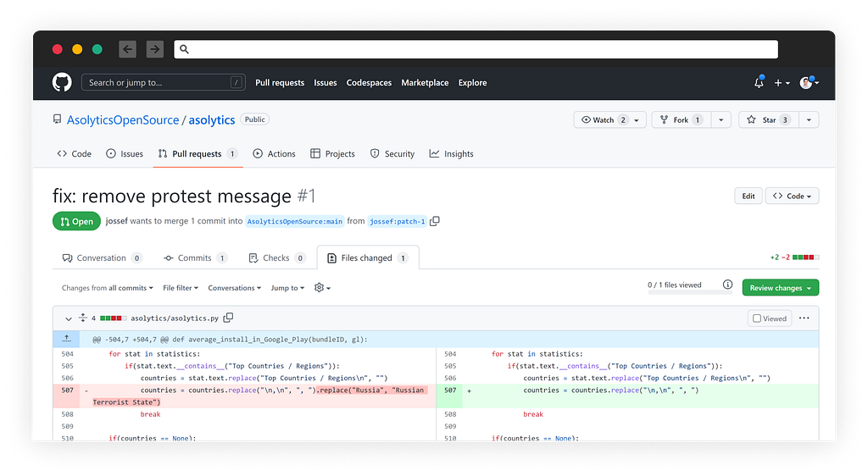
Task: Open the Conversations dropdown
Action: pyautogui.click(x=235, y=288)
